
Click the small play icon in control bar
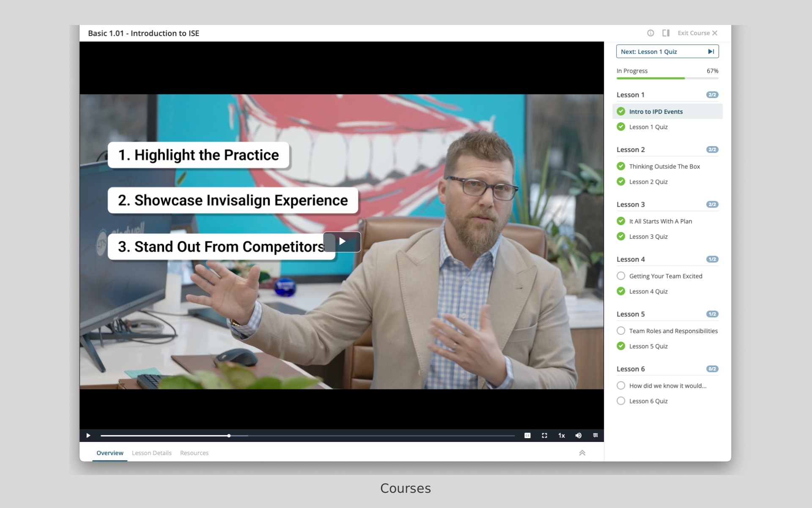pyautogui.click(x=88, y=435)
